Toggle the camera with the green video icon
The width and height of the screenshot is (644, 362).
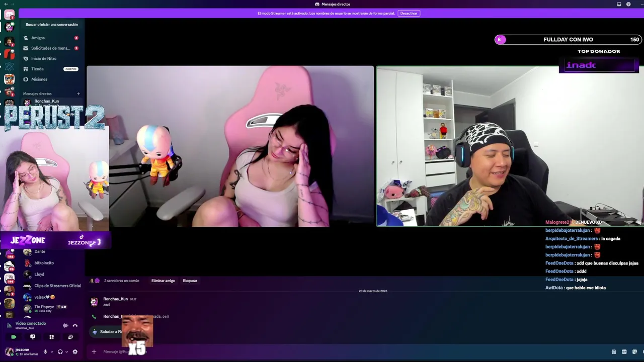click(x=14, y=337)
